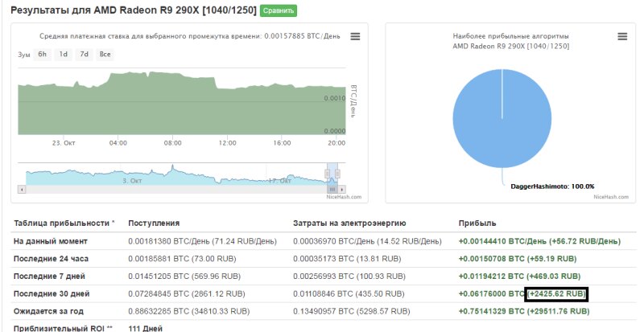Open the line chart hamburger export menu

(355, 37)
